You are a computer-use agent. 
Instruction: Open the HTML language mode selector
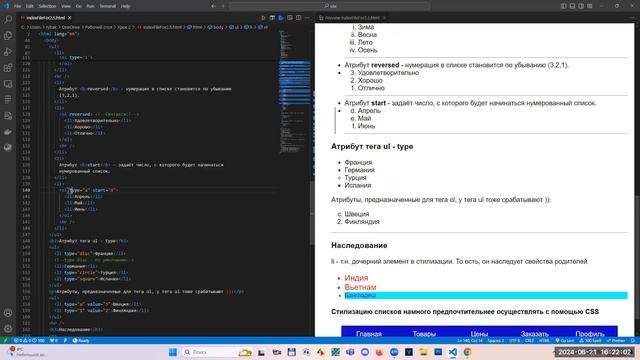(x=544, y=340)
